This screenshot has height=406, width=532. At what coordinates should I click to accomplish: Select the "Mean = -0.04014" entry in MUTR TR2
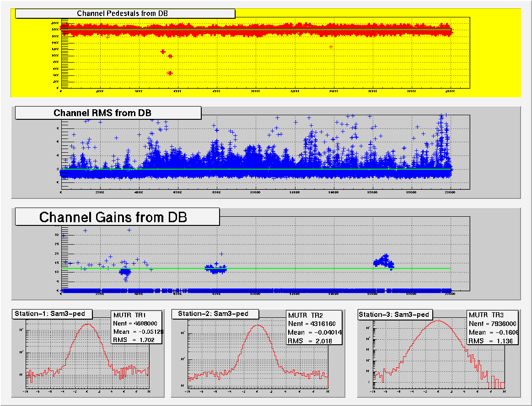coord(315,332)
